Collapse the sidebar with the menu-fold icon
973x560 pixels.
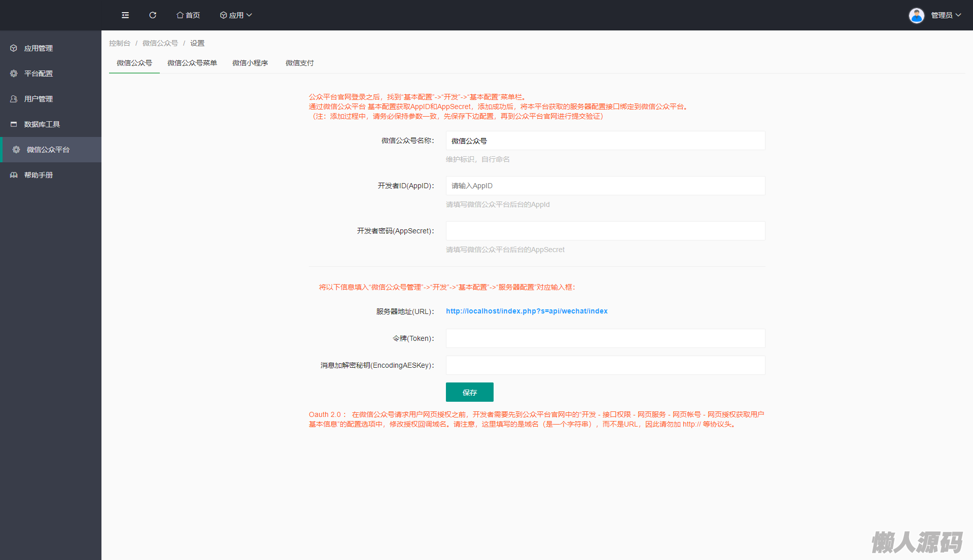pyautogui.click(x=125, y=15)
